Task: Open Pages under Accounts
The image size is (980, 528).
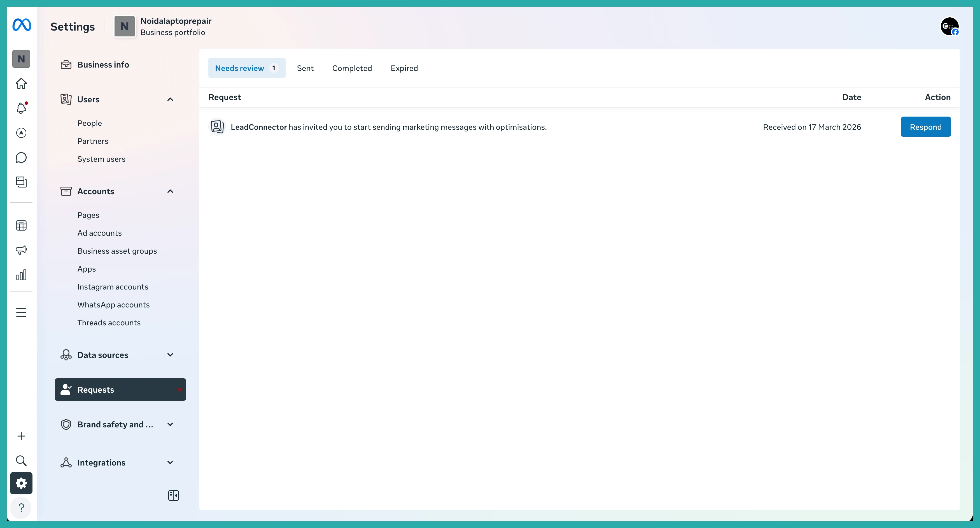Action: coord(88,216)
